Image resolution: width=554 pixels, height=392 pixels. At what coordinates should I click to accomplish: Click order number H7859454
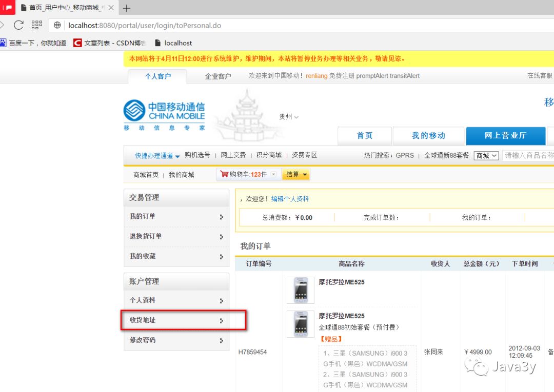(x=252, y=352)
